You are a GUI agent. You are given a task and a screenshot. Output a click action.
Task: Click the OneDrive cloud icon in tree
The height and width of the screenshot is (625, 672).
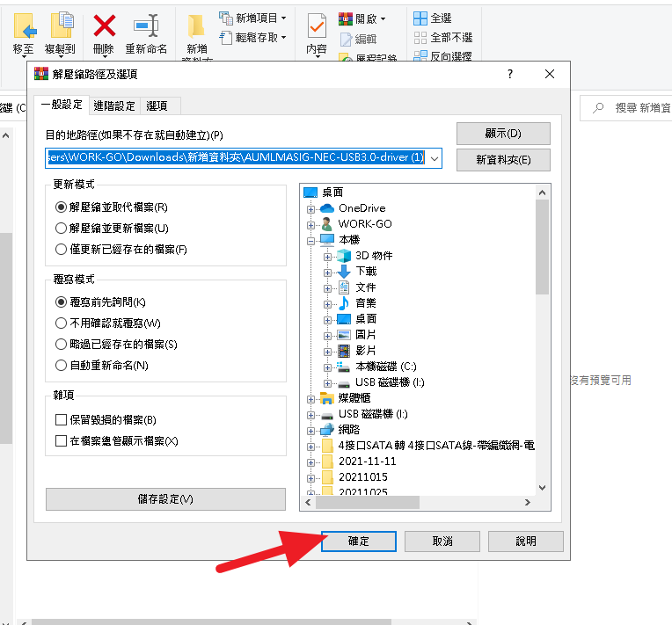coord(327,208)
